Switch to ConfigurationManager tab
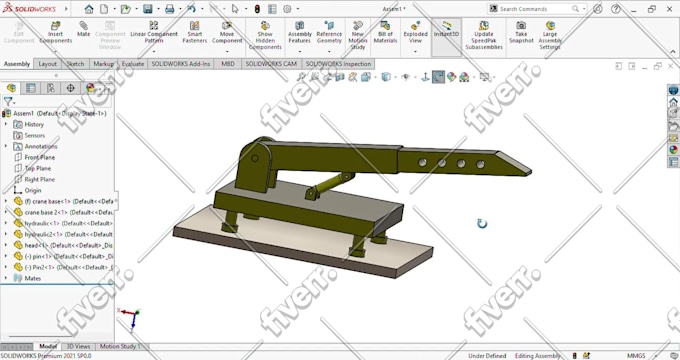Viewport: 680px width, 360px height. [51, 88]
